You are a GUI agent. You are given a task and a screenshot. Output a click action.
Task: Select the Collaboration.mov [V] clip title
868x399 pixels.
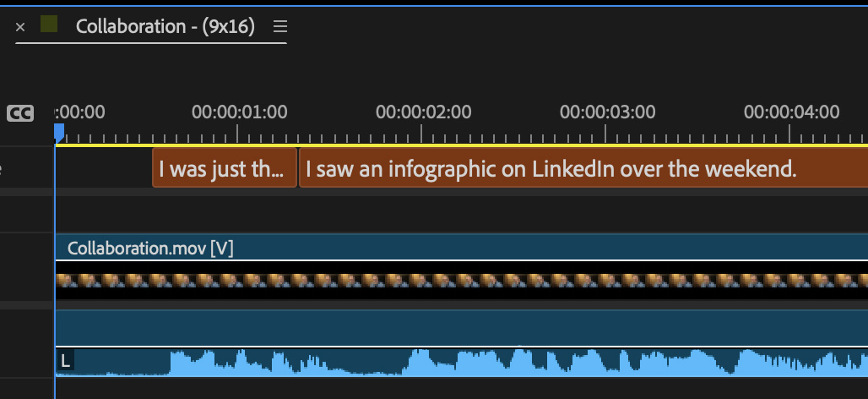pyautogui.click(x=150, y=248)
